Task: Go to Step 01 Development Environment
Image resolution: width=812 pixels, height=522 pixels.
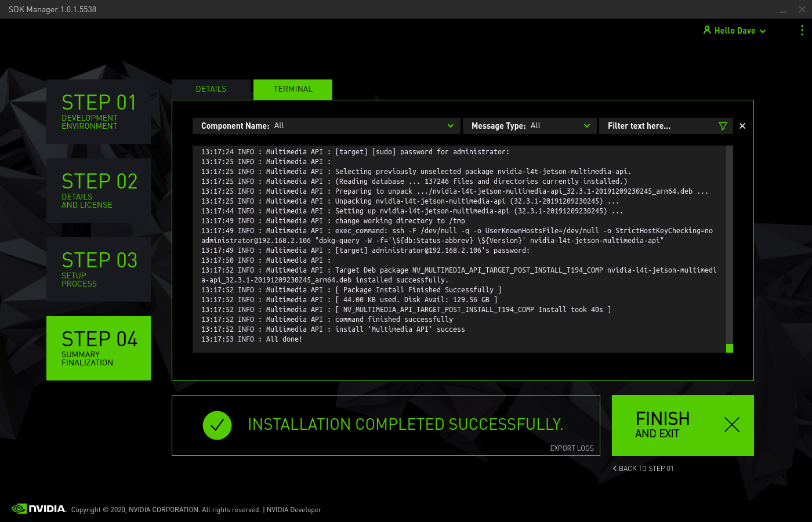Action: [99, 111]
